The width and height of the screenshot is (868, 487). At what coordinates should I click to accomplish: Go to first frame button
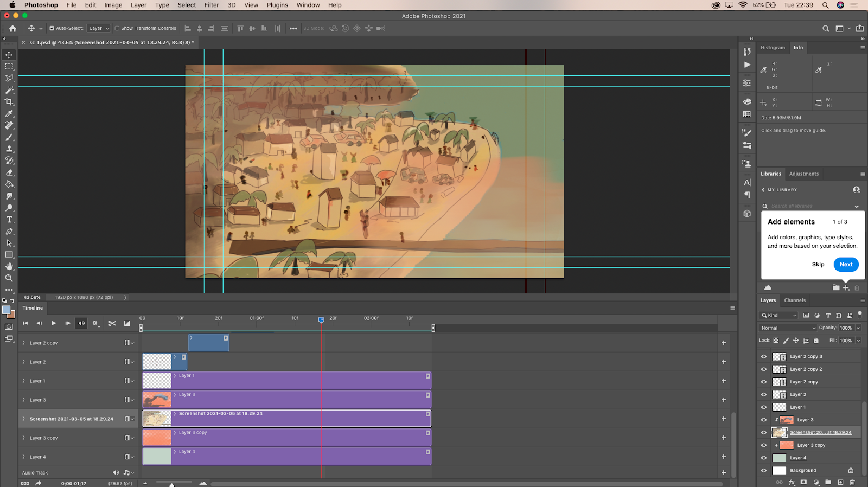coord(25,323)
